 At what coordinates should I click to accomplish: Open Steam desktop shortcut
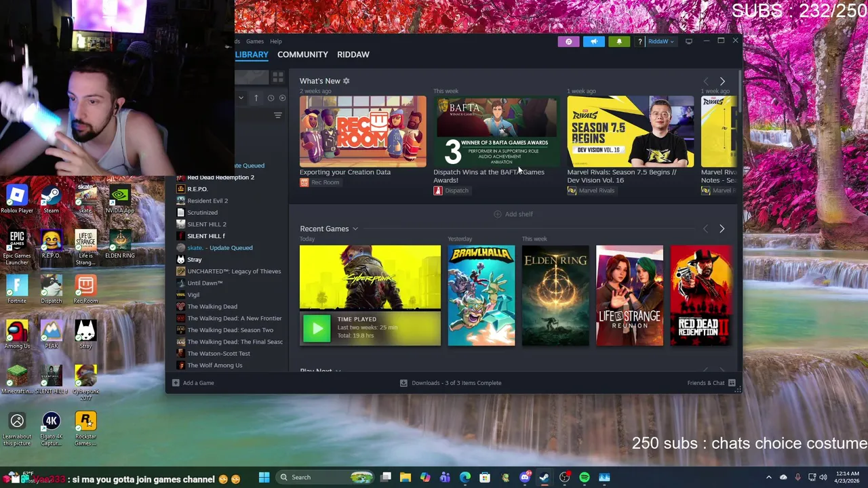(x=51, y=199)
